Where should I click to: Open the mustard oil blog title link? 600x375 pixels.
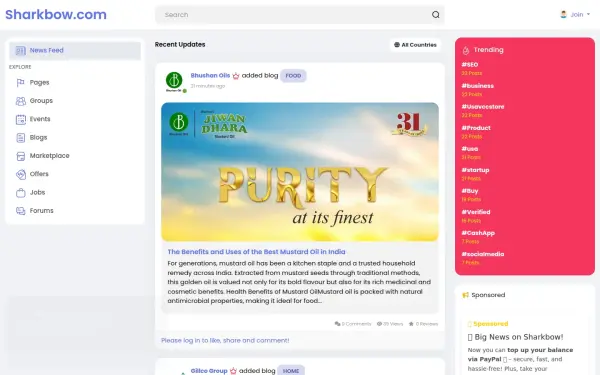pos(256,252)
